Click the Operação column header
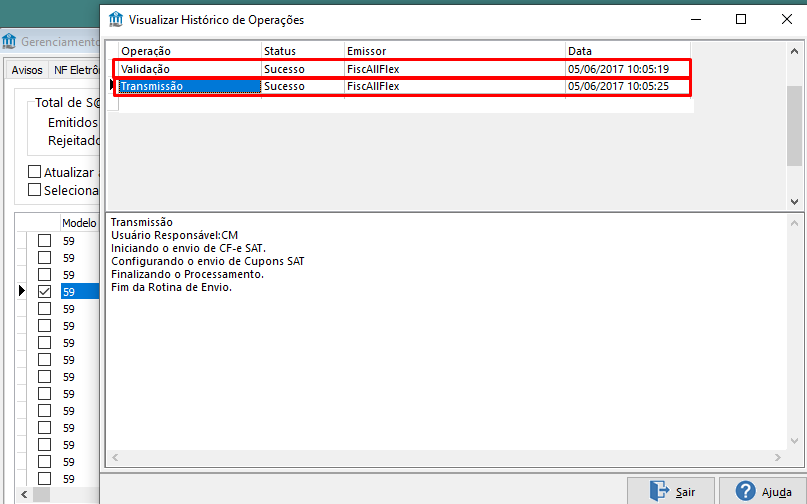Image resolution: width=807 pixels, height=504 pixels. click(x=190, y=51)
